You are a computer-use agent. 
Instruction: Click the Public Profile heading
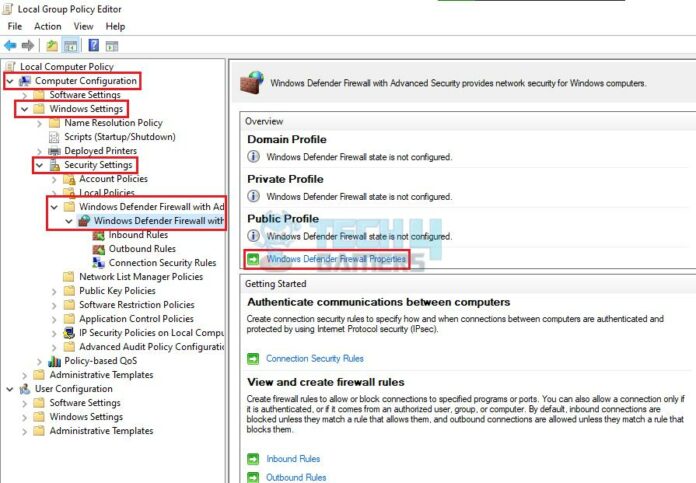click(283, 218)
